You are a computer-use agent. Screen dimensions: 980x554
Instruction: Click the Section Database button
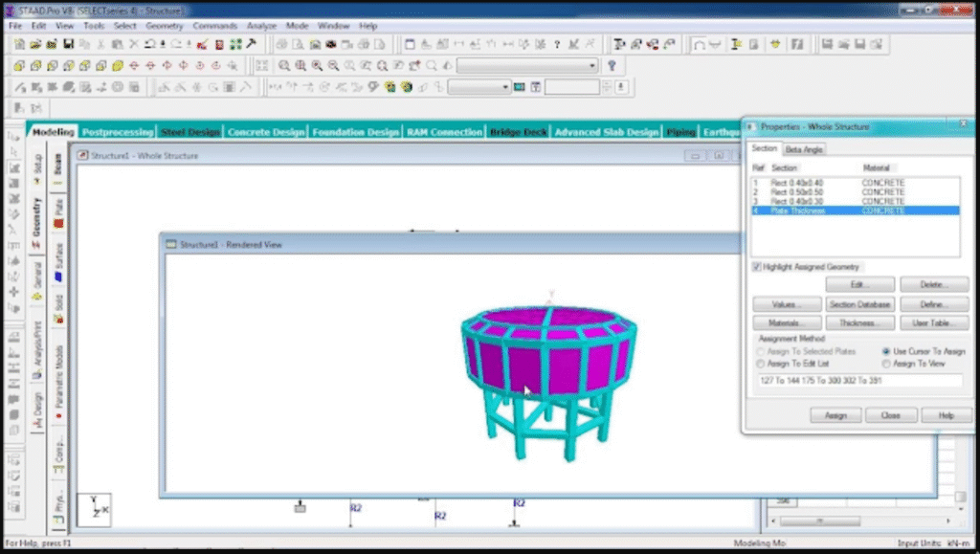(x=860, y=304)
